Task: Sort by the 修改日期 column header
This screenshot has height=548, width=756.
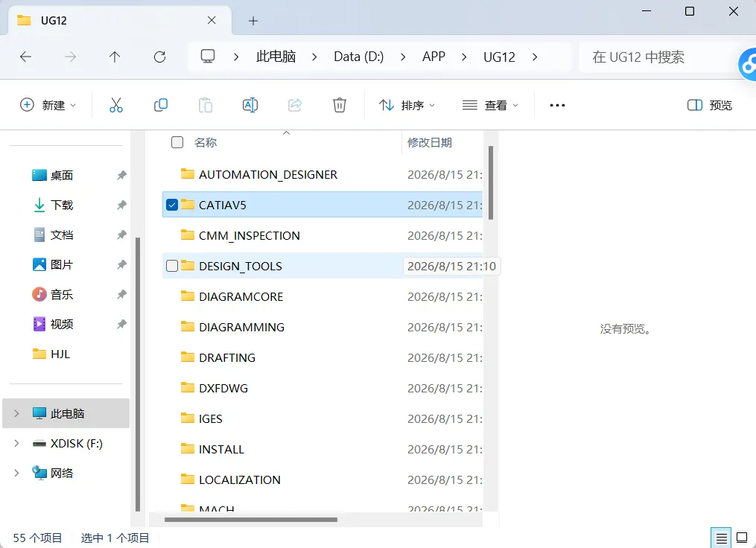Action: click(x=430, y=143)
